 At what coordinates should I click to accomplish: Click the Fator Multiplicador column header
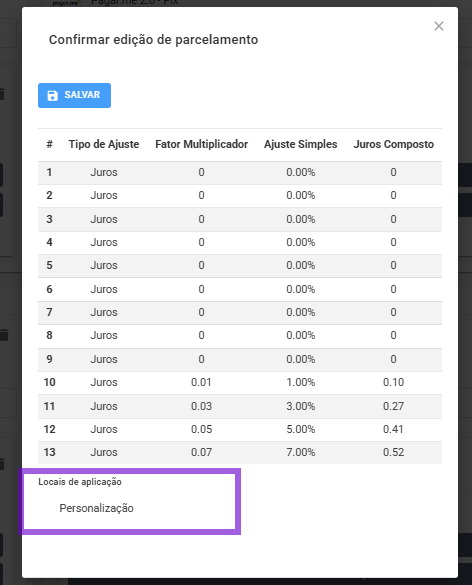201,144
